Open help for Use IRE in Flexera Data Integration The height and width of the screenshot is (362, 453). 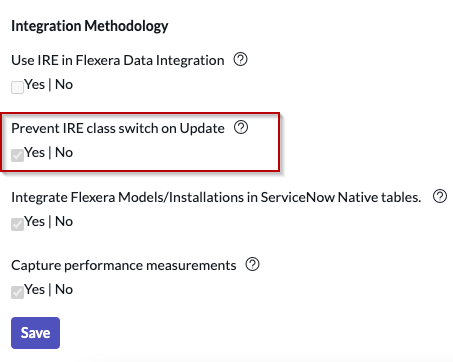[240, 60]
